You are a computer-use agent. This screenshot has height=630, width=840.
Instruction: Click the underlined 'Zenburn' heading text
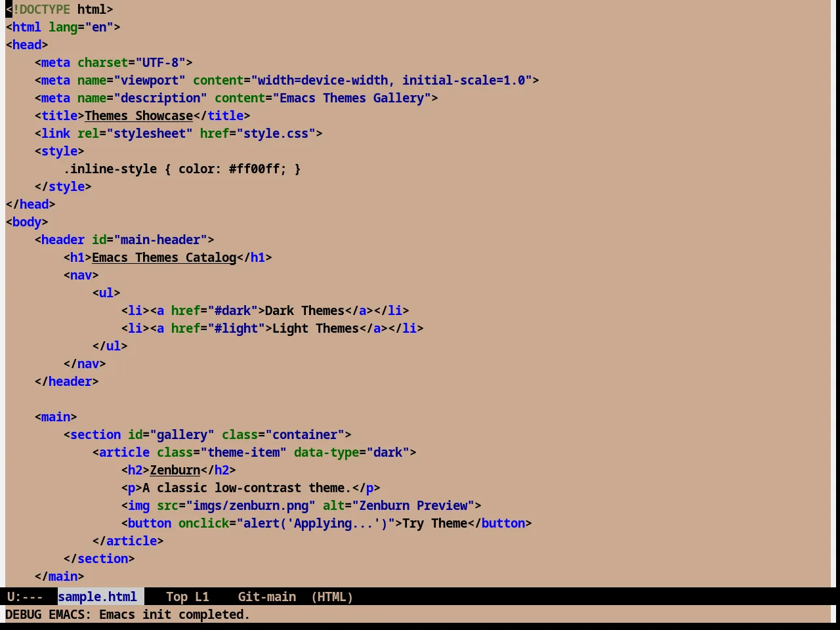click(x=175, y=470)
